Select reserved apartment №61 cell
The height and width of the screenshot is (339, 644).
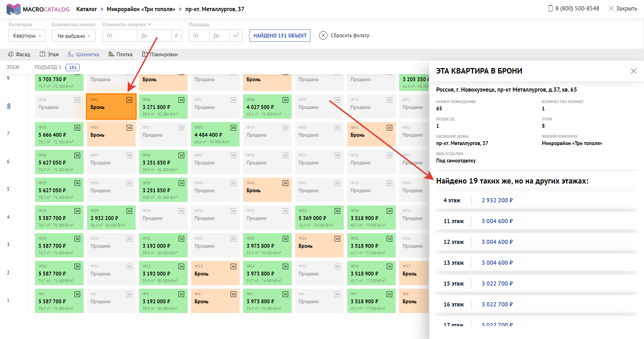pyautogui.click(x=371, y=134)
